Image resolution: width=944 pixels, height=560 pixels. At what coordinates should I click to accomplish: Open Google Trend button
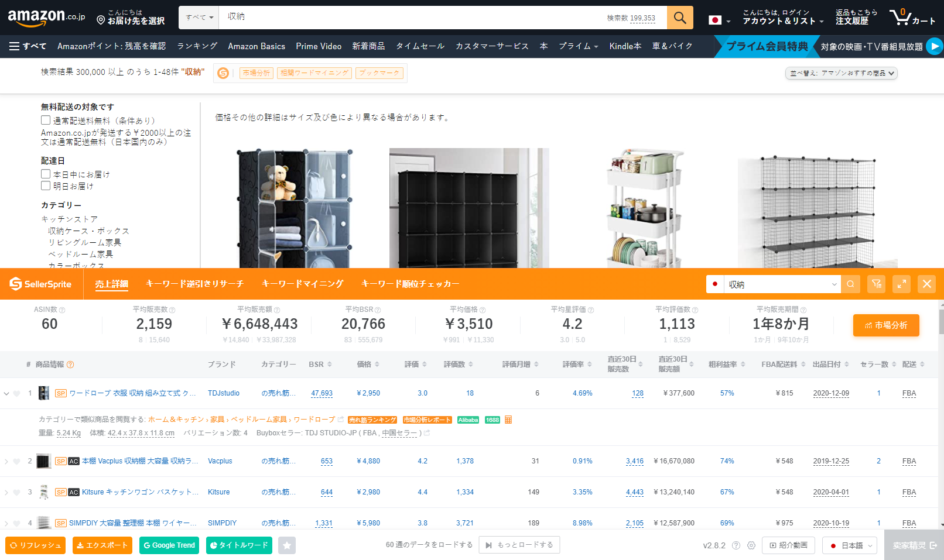(x=169, y=545)
